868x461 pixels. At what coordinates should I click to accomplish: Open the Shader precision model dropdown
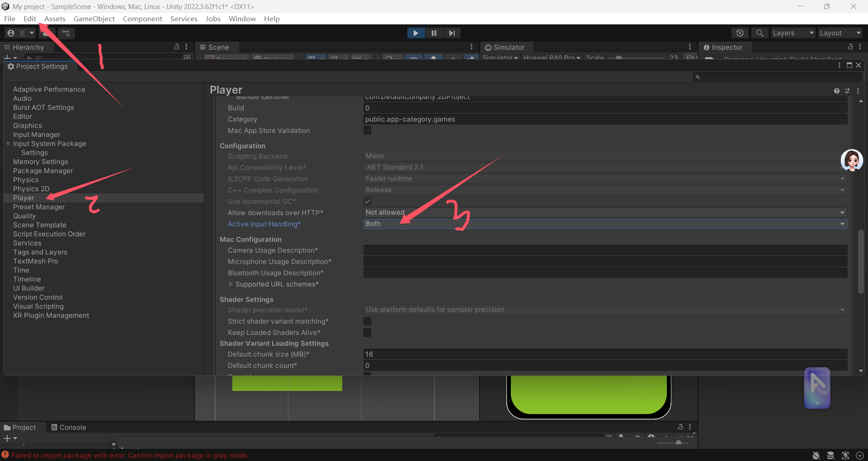[605, 310]
